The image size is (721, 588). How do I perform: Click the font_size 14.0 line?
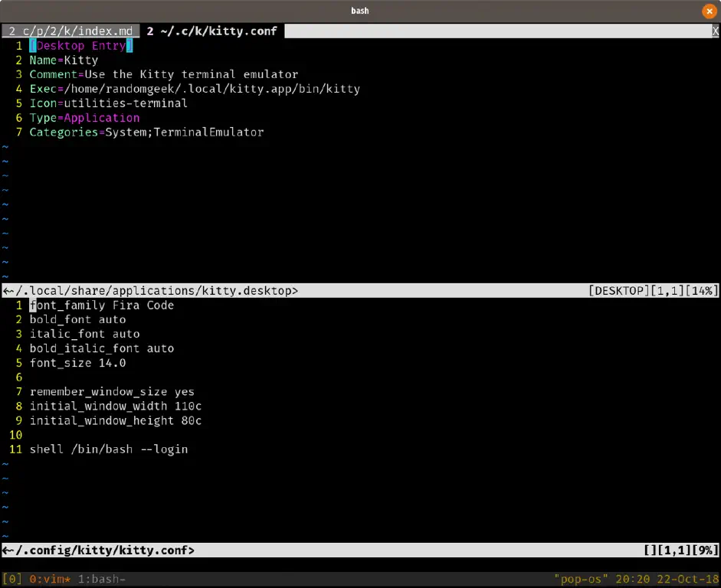pyautogui.click(x=77, y=363)
